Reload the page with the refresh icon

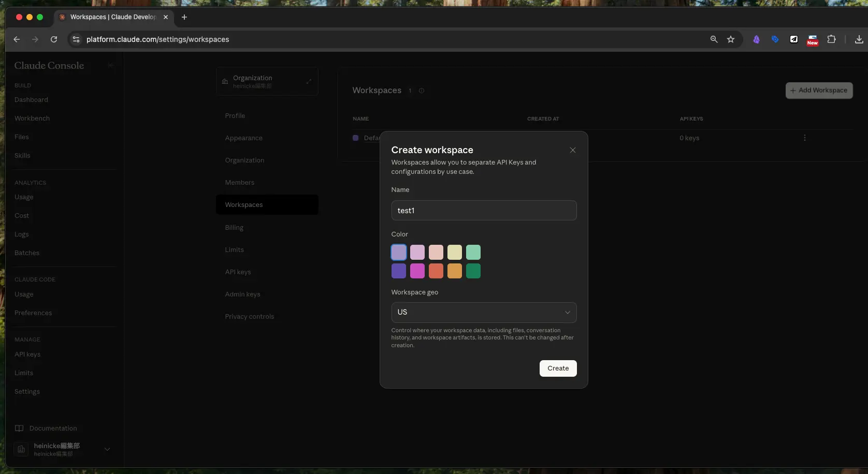point(54,39)
